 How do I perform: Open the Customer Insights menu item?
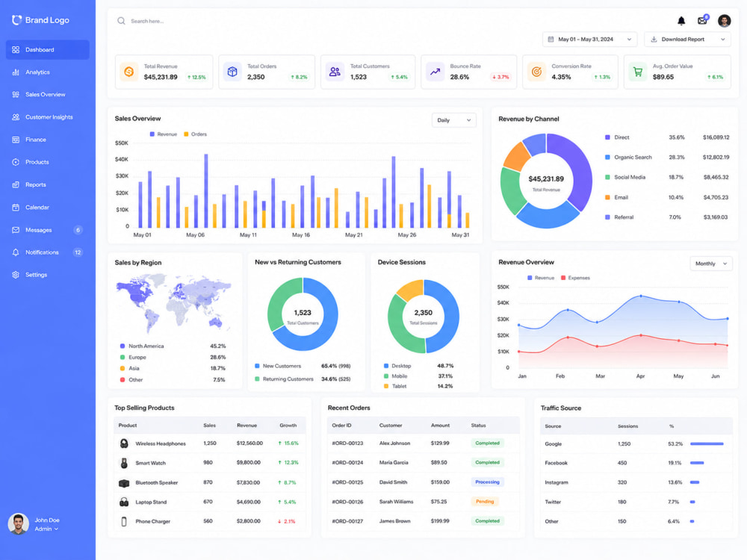[48, 117]
